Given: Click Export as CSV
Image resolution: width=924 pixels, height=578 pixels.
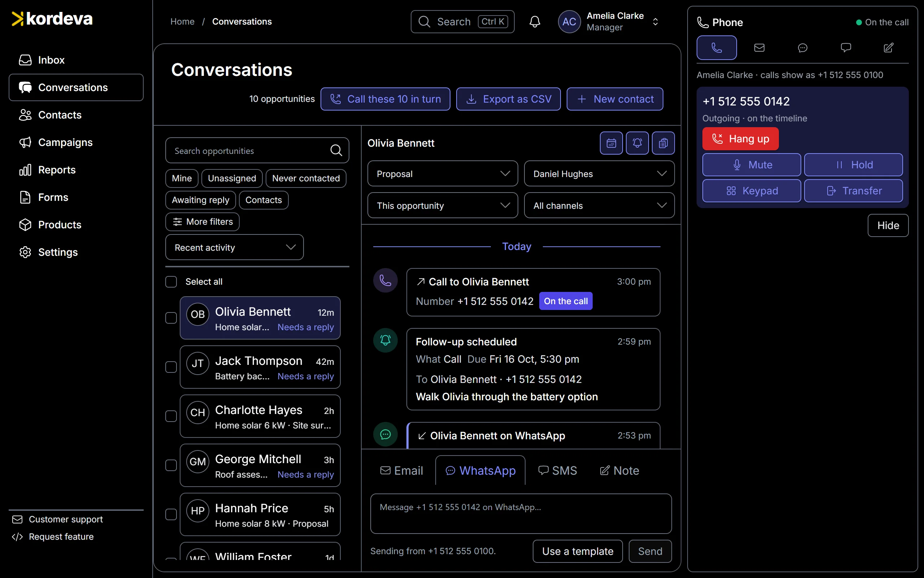Looking at the screenshot, I should point(509,99).
